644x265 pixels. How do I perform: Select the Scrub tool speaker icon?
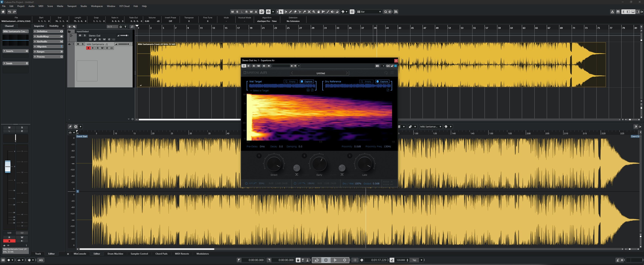[333, 11]
